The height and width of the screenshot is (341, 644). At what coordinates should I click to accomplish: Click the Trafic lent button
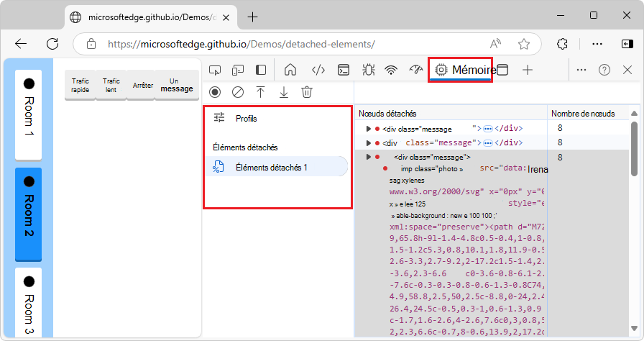(x=111, y=85)
